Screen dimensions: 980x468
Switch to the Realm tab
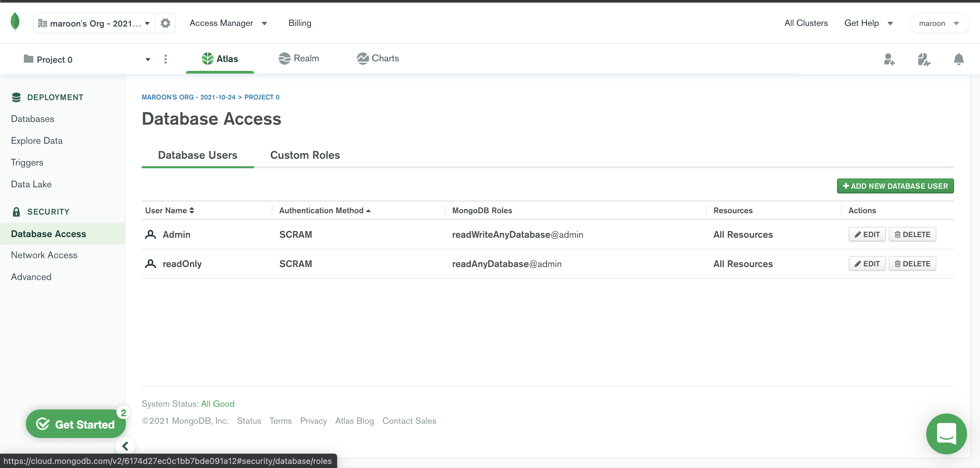pos(299,59)
